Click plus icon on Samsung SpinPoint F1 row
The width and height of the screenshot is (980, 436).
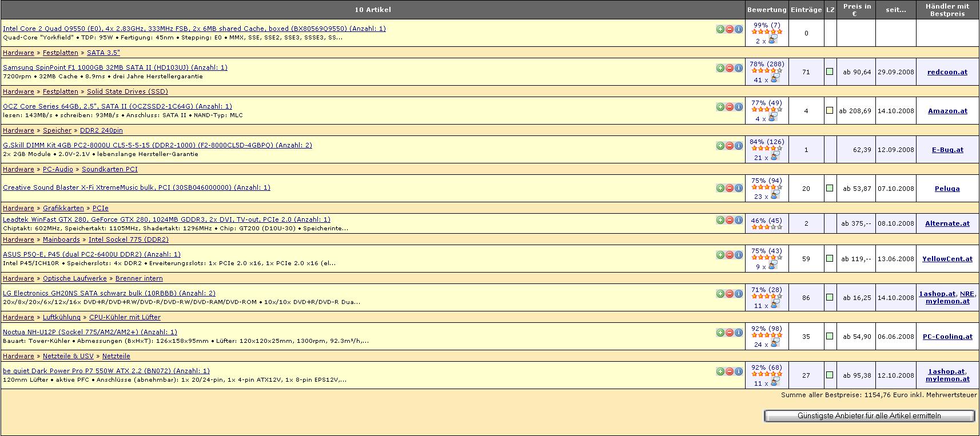(720, 67)
